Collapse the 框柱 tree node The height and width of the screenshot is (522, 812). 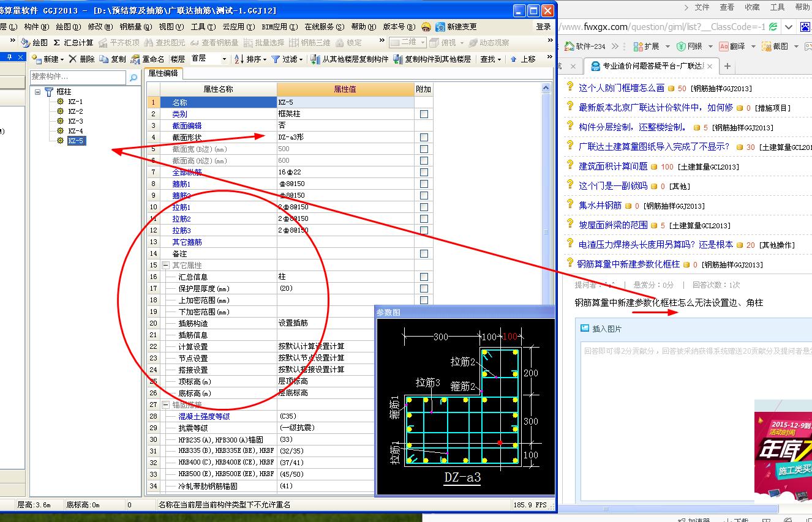pyautogui.click(x=38, y=92)
